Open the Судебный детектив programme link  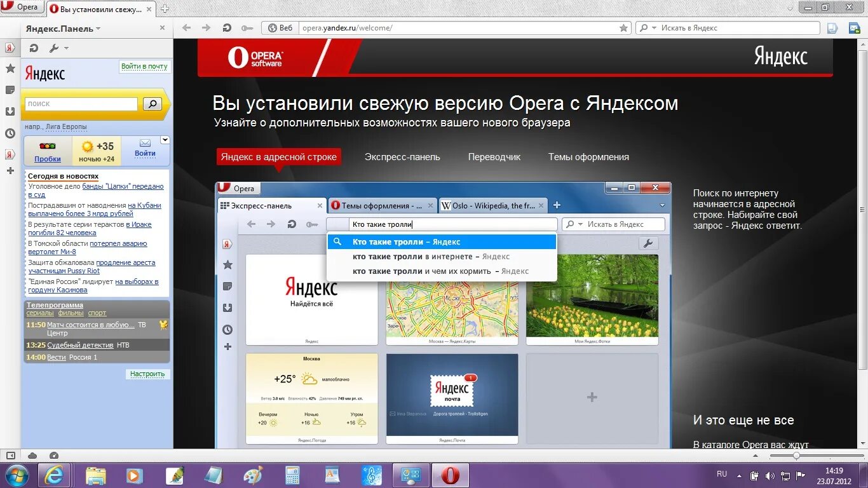point(80,345)
